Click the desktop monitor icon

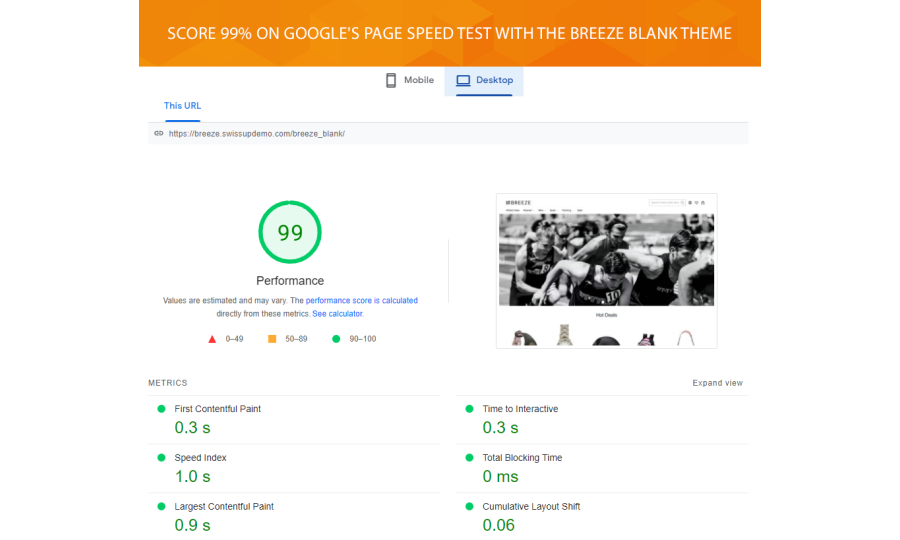tap(463, 80)
